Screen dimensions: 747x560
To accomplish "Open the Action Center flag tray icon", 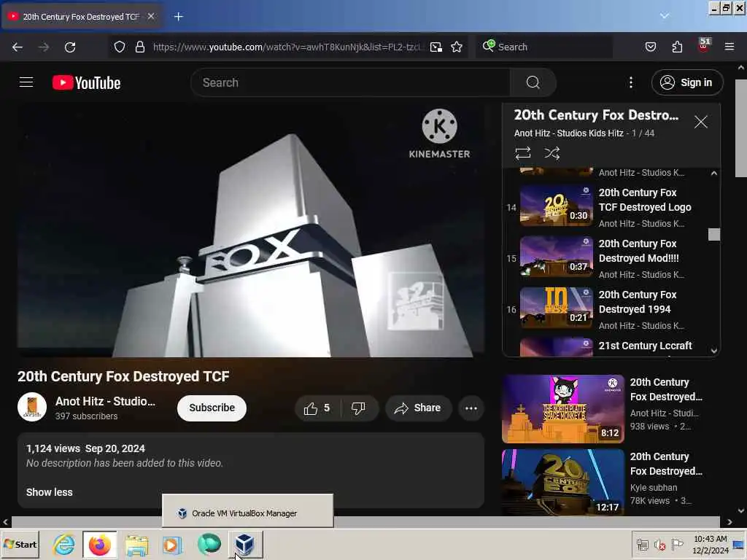I will 677,544.
